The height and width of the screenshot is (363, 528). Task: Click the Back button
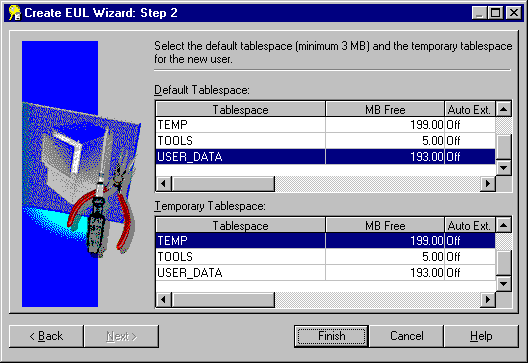(x=46, y=336)
